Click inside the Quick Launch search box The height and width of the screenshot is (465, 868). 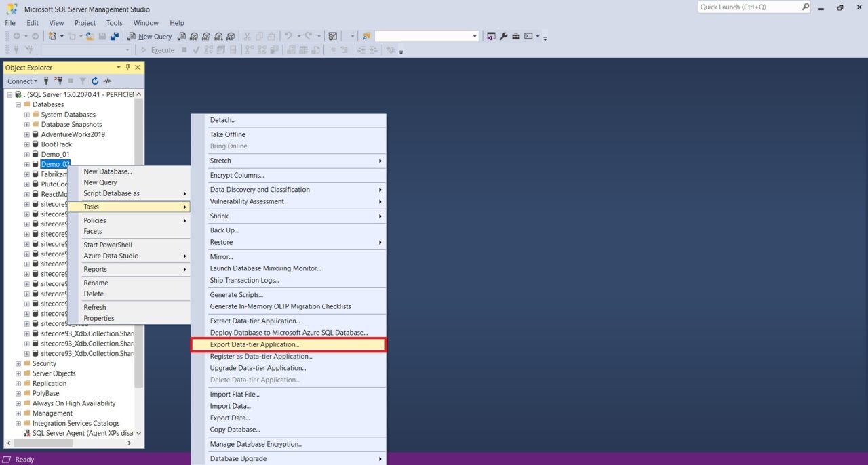click(749, 7)
